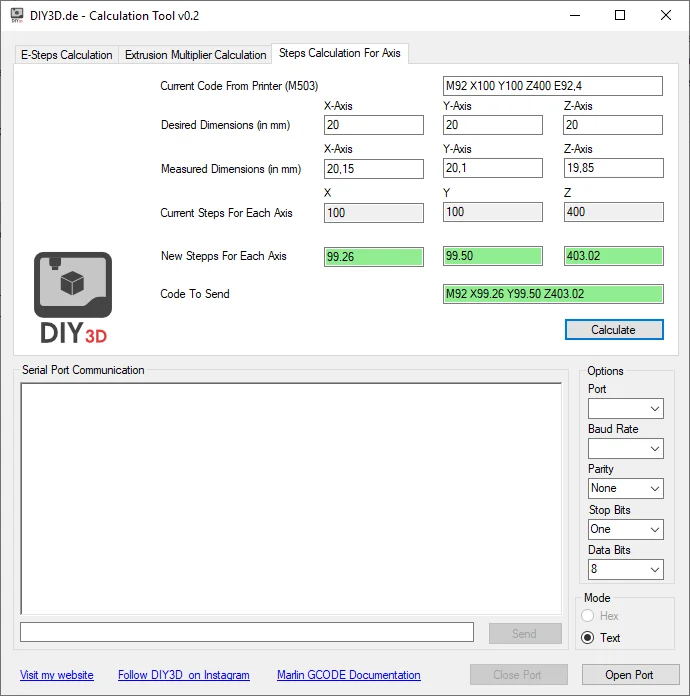
Task: Open the Port dropdown
Action: tap(626, 408)
